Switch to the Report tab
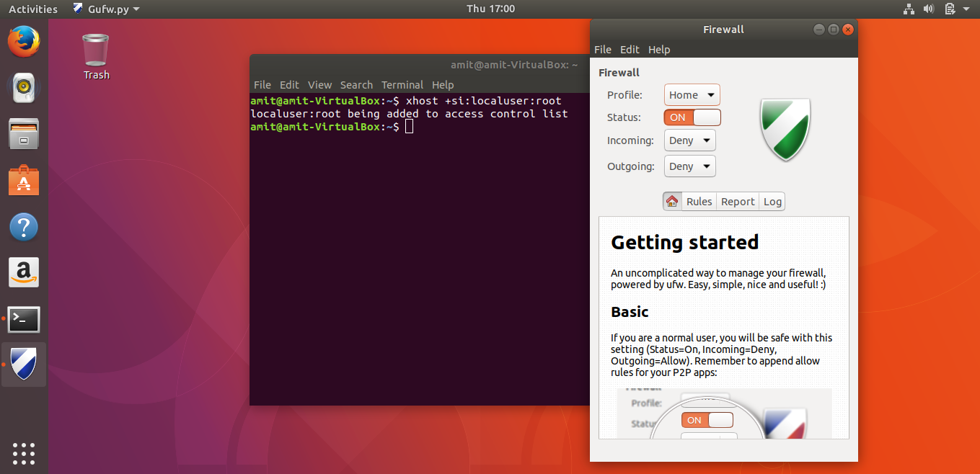Image resolution: width=980 pixels, height=474 pixels. point(738,202)
